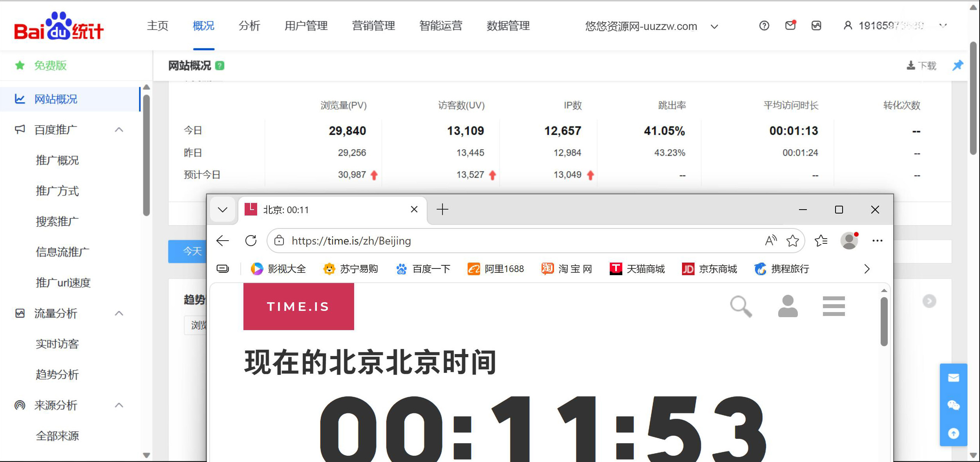
Task: Click the help question mark icon
Action: click(764, 26)
